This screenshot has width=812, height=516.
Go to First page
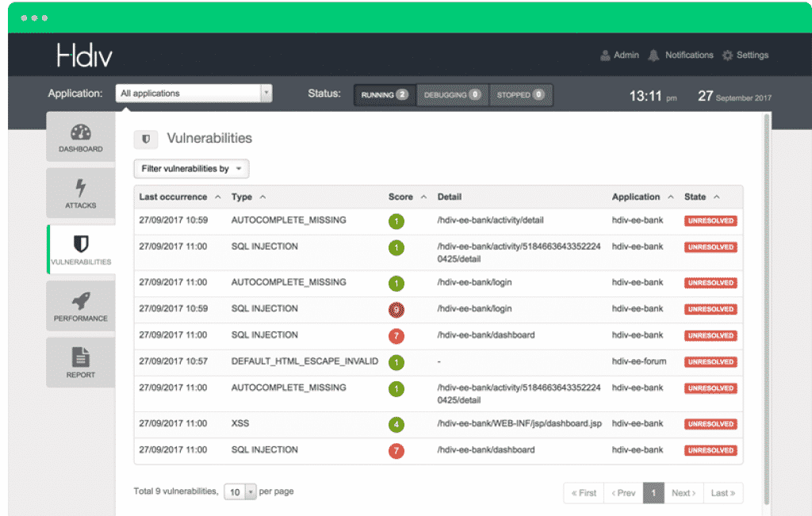584,493
